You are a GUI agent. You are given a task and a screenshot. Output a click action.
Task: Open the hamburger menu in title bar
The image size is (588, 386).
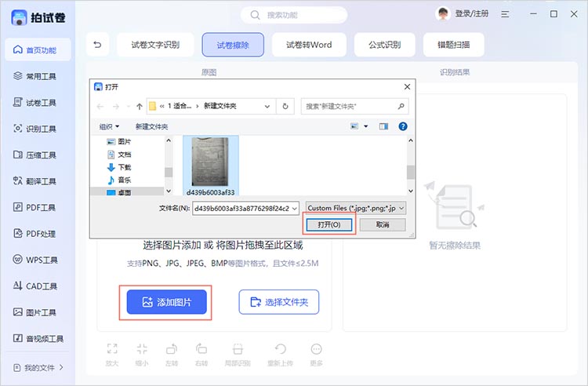click(x=505, y=14)
